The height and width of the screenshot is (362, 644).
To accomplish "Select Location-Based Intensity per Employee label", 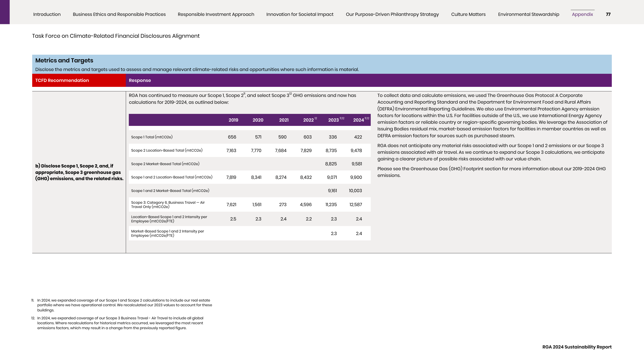I will [169, 219].
